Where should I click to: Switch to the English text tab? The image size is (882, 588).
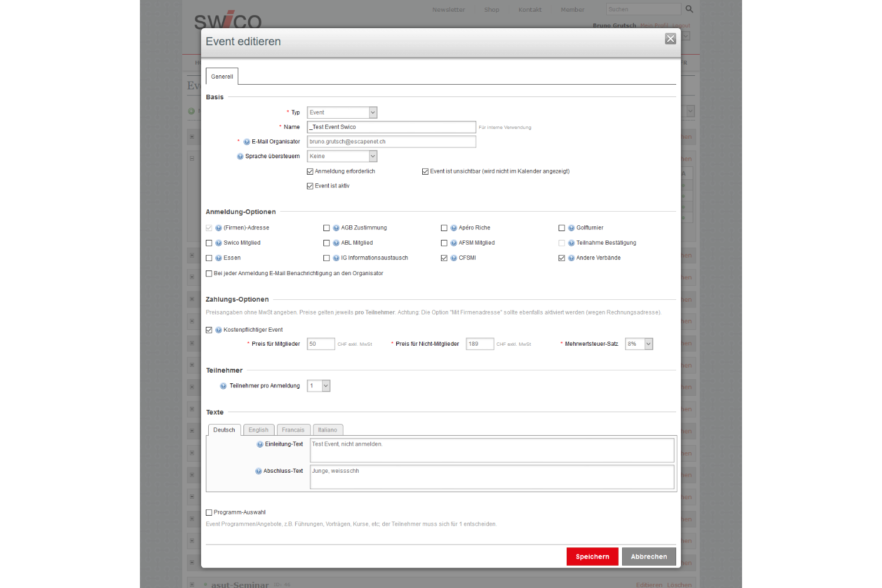pyautogui.click(x=258, y=430)
